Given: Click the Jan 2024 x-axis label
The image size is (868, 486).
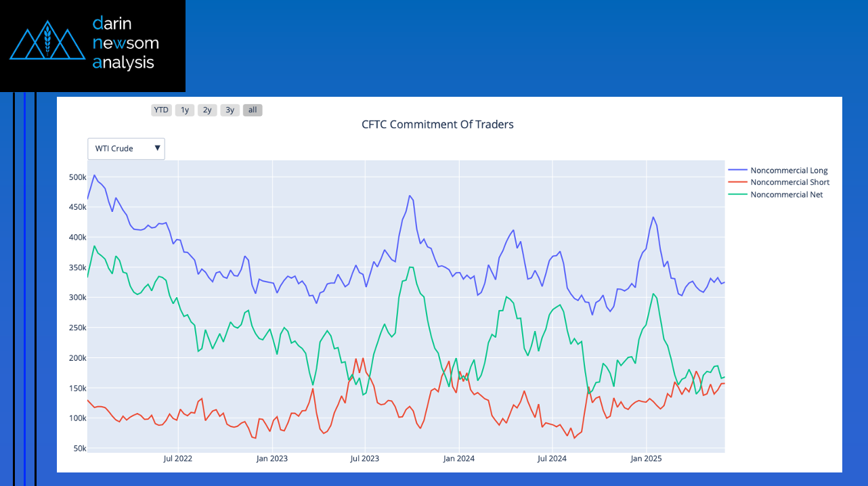Looking at the screenshot, I should (x=458, y=459).
